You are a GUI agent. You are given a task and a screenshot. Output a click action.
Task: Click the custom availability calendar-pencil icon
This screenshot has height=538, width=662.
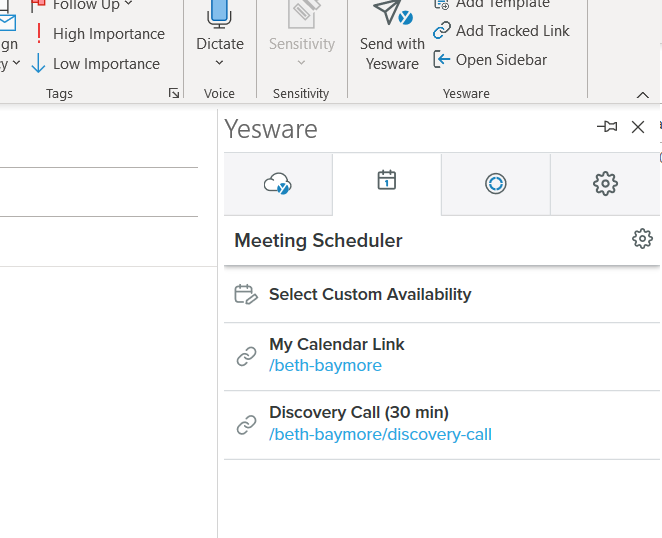click(246, 294)
